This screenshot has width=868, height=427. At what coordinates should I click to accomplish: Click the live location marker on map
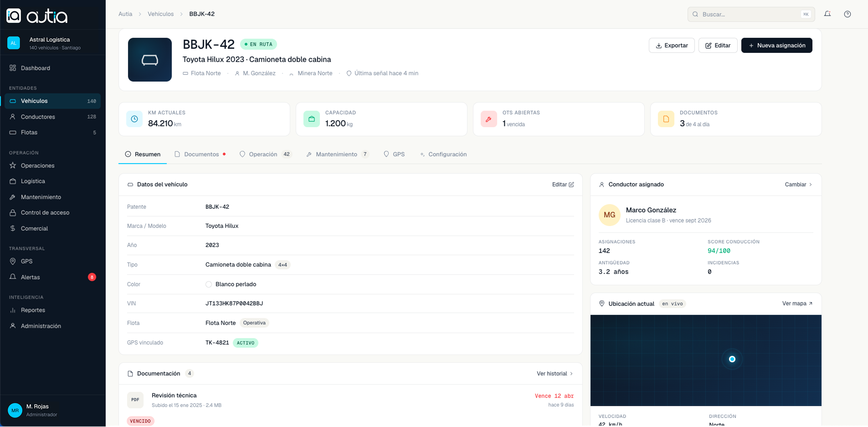click(732, 359)
